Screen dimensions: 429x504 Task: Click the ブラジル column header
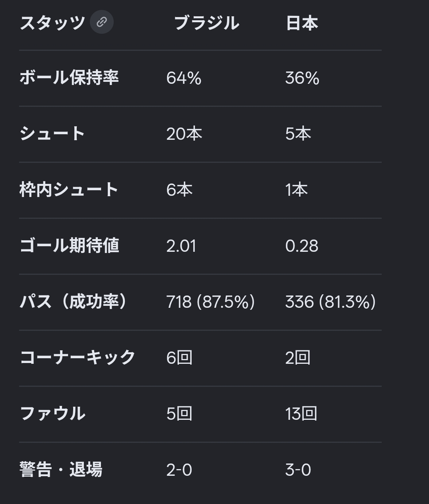207,23
